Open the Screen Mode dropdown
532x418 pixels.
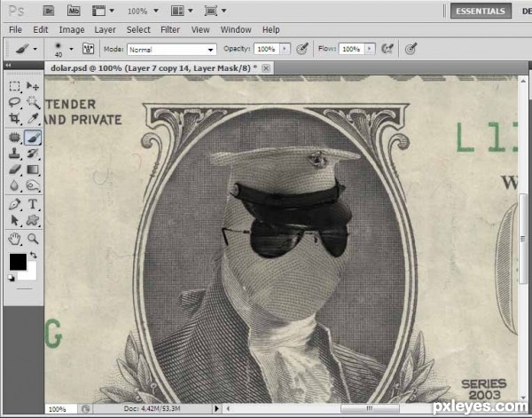[x=215, y=11]
